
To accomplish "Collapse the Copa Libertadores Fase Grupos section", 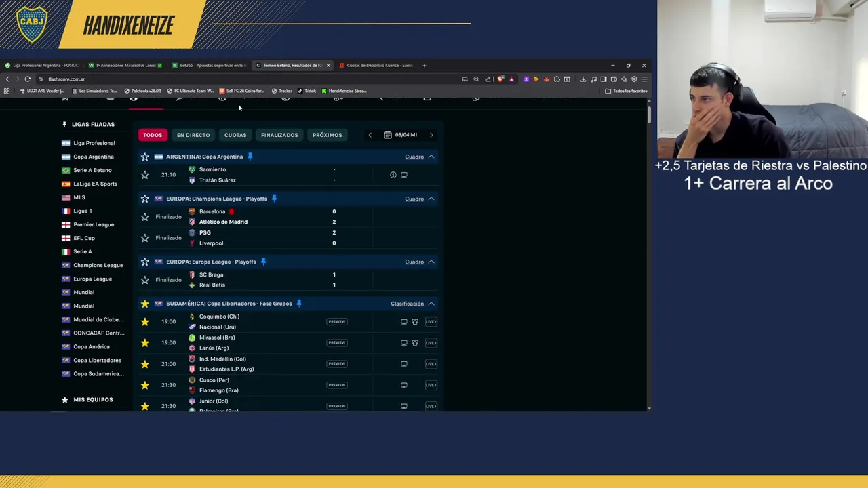I will click(x=431, y=304).
